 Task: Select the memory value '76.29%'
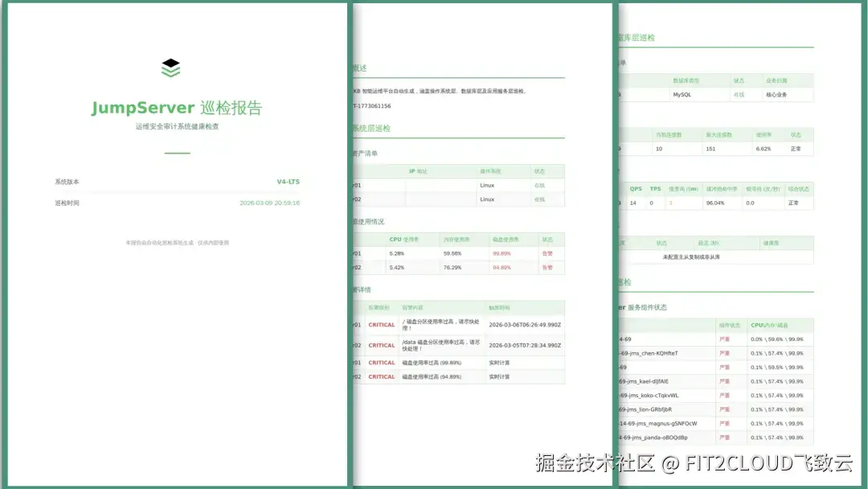tap(452, 268)
